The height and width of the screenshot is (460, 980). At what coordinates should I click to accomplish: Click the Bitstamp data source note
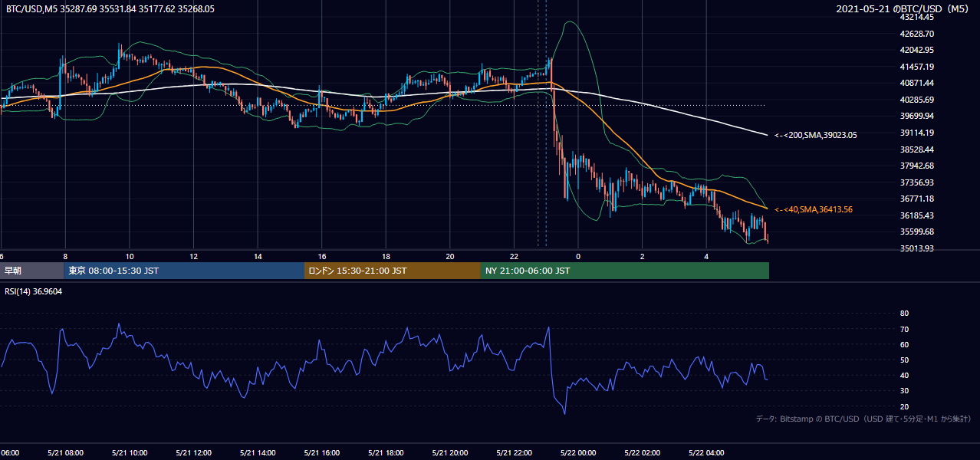pos(863,419)
